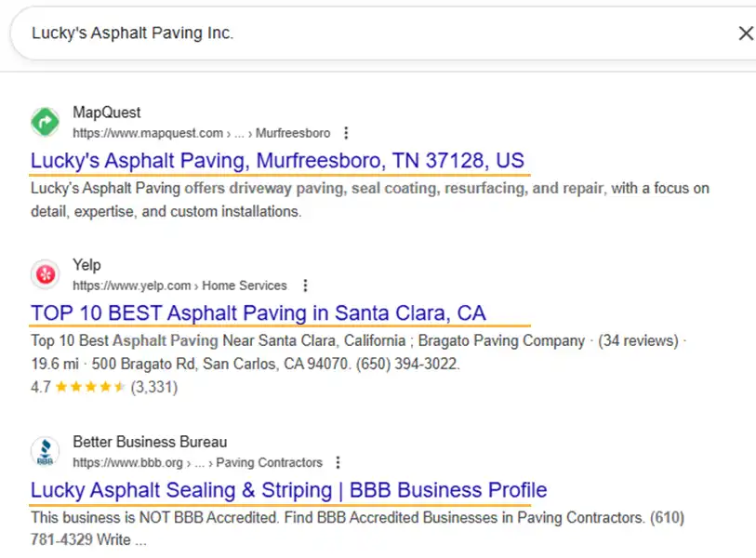Click the Yelp site name
Image resolution: width=756 pixels, height=558 pixels.
click(x=86, y=265)
